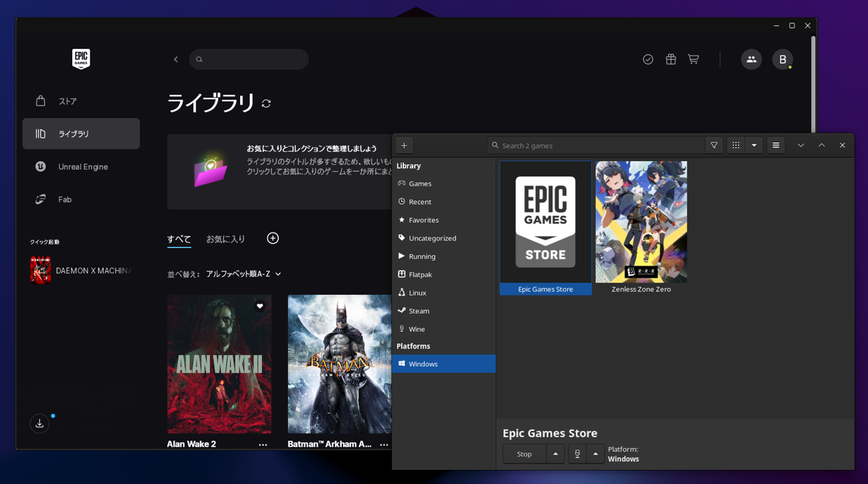Add a new game in Lutris
The image size is (868, 484).
pyautogui.click(x=404, y=145)
